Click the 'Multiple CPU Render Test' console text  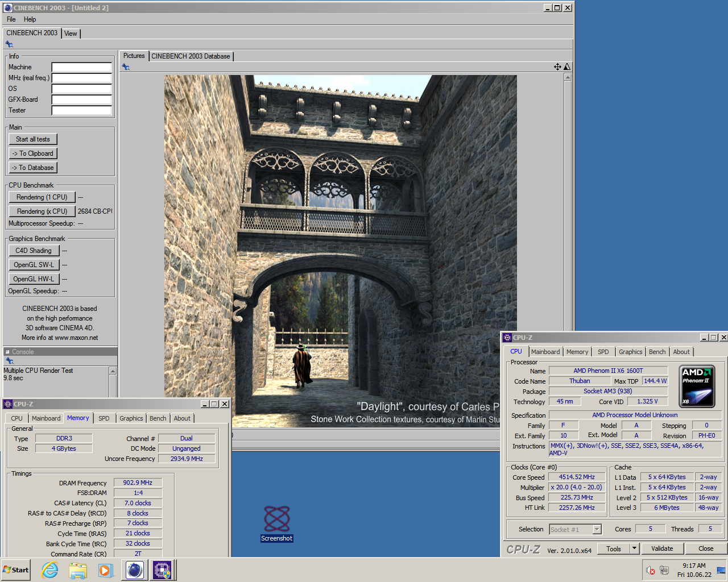[x=38, y=371]
